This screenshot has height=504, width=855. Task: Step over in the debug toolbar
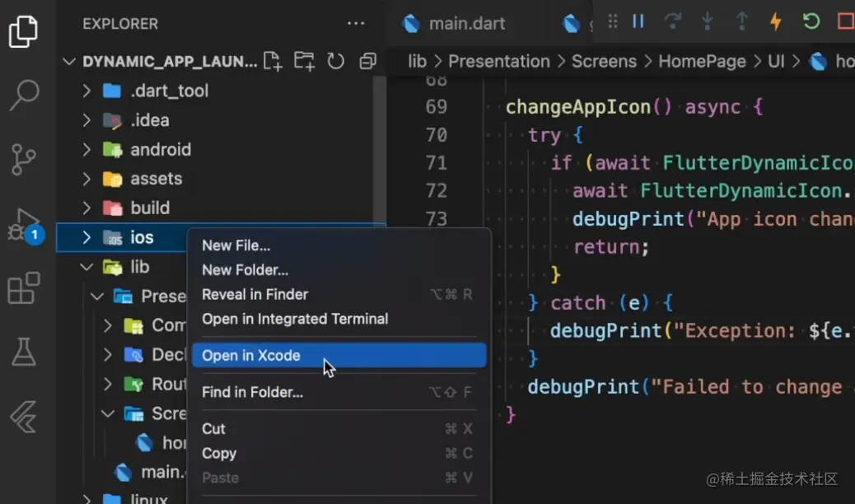(x=673, y=21)
